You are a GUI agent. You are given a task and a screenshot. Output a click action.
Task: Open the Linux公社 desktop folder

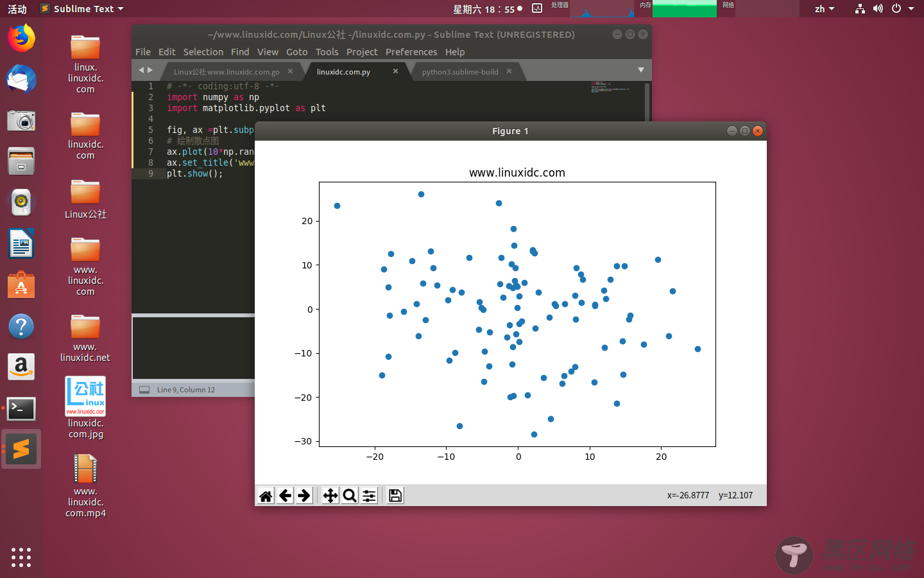click(x=85, y=199)
